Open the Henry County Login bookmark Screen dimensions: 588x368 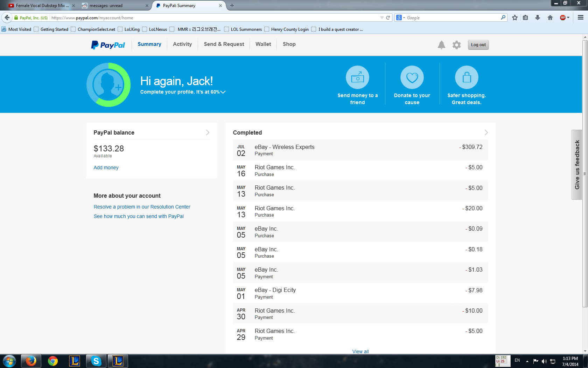click(287, 29)
